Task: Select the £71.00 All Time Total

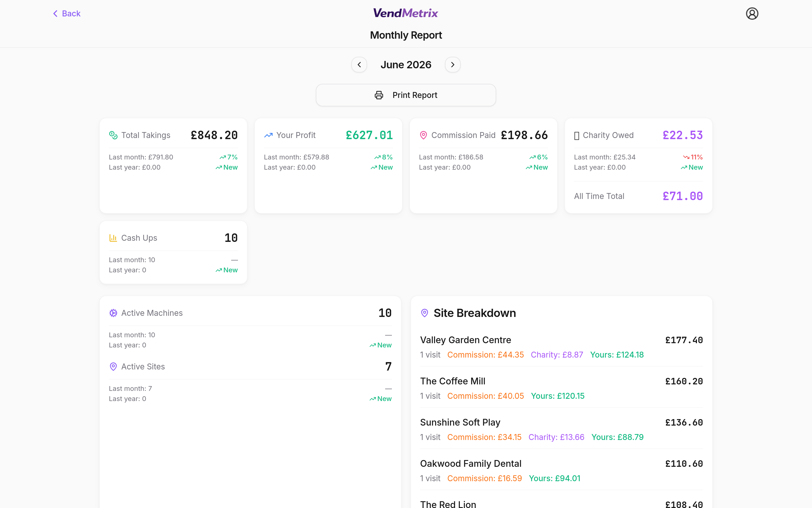Action: (683, 196)
